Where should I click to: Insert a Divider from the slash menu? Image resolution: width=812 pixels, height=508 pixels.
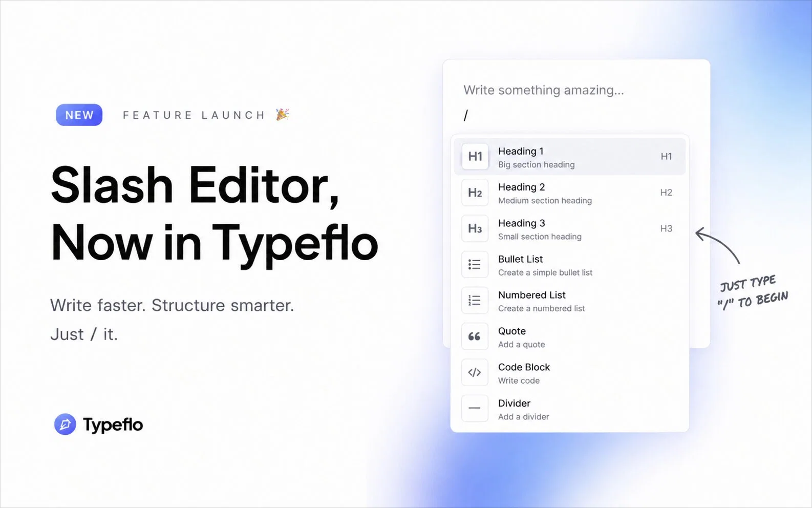coord(569,409)
